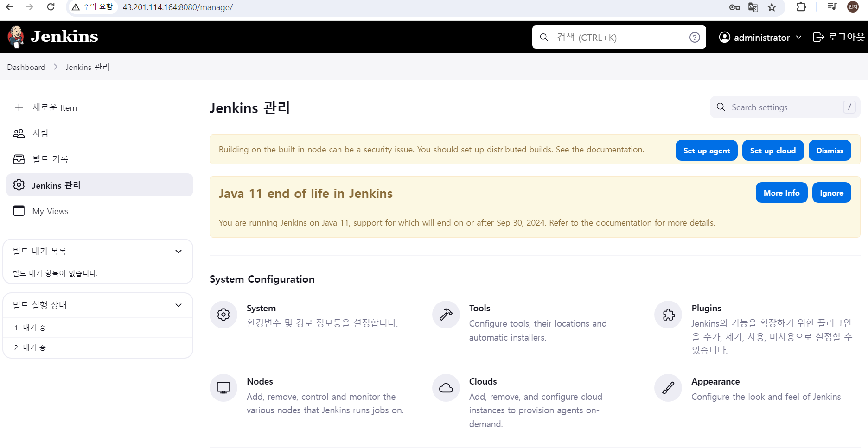
Task: Bookmark this page with the star icon
Action: pyautogui.click(x=772, y=7)
